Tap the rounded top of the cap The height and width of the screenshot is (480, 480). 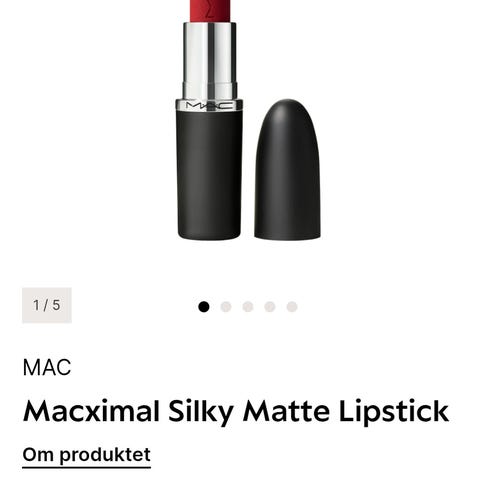click(x=287, y=112)
